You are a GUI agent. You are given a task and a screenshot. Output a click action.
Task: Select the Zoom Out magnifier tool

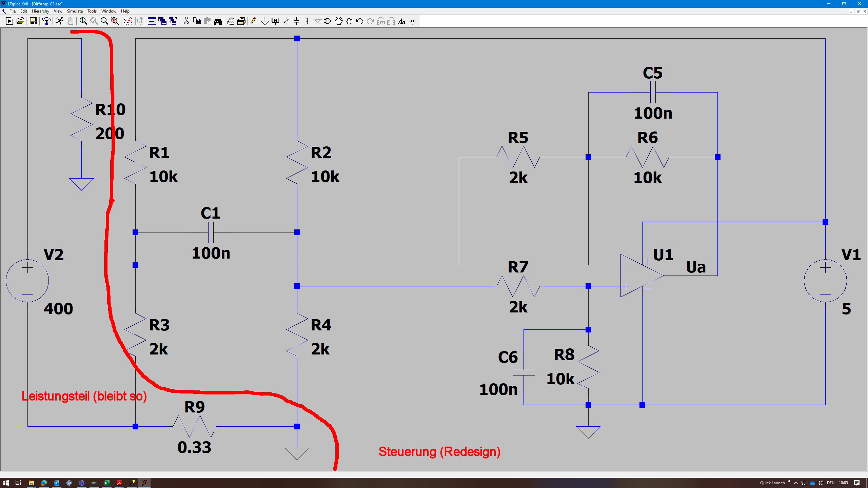click(x=104, y=21)
